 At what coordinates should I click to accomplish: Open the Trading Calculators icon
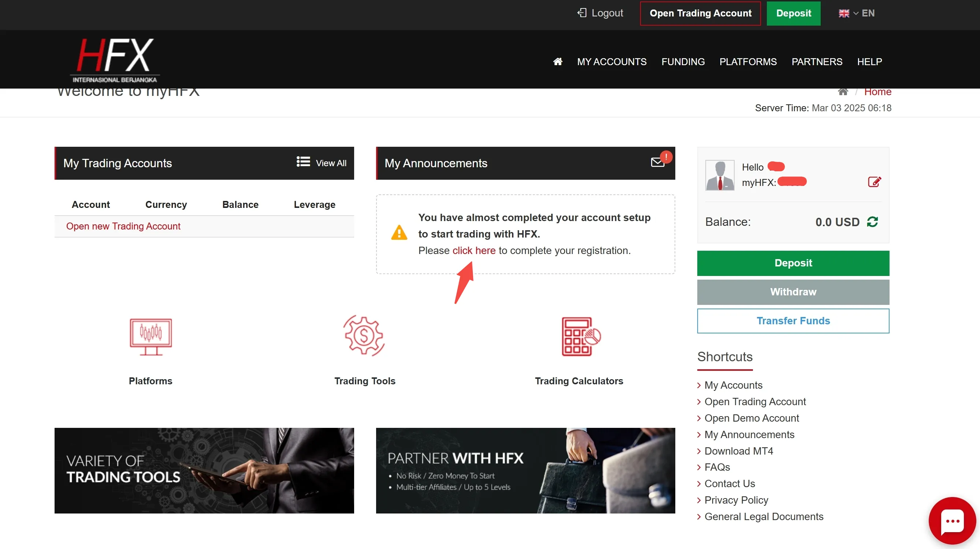[580, 336]
